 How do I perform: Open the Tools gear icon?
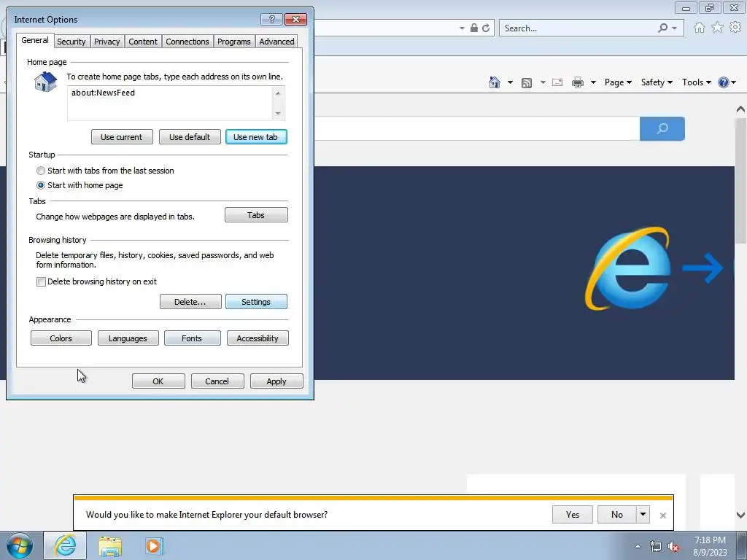coord(735,28)
